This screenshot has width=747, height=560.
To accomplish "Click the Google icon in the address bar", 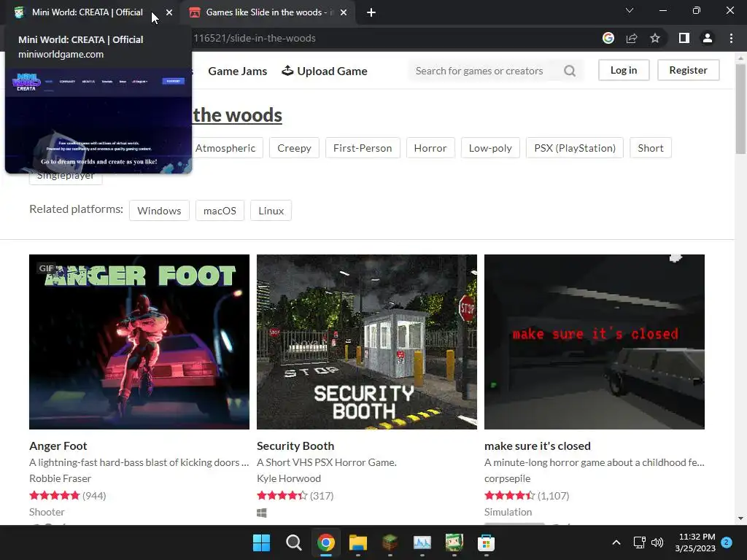I will tap(608, 38).
